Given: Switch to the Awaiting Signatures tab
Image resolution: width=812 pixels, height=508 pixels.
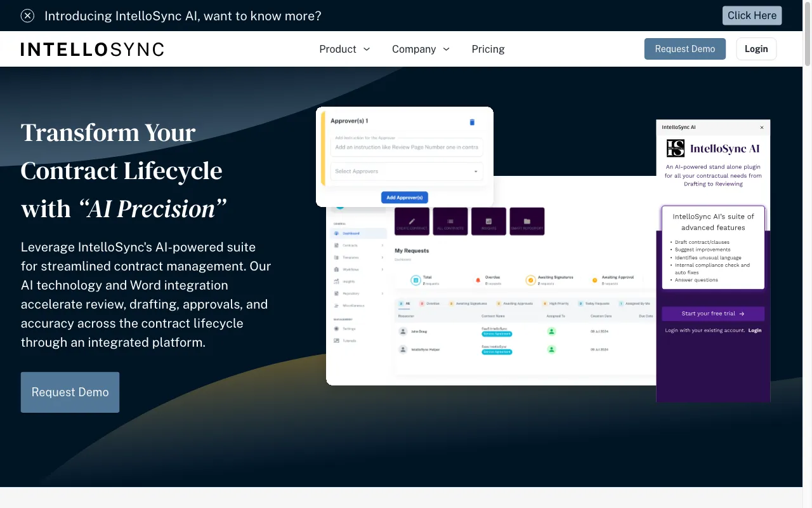Looking at the screenshot, I should click(468, 304).
